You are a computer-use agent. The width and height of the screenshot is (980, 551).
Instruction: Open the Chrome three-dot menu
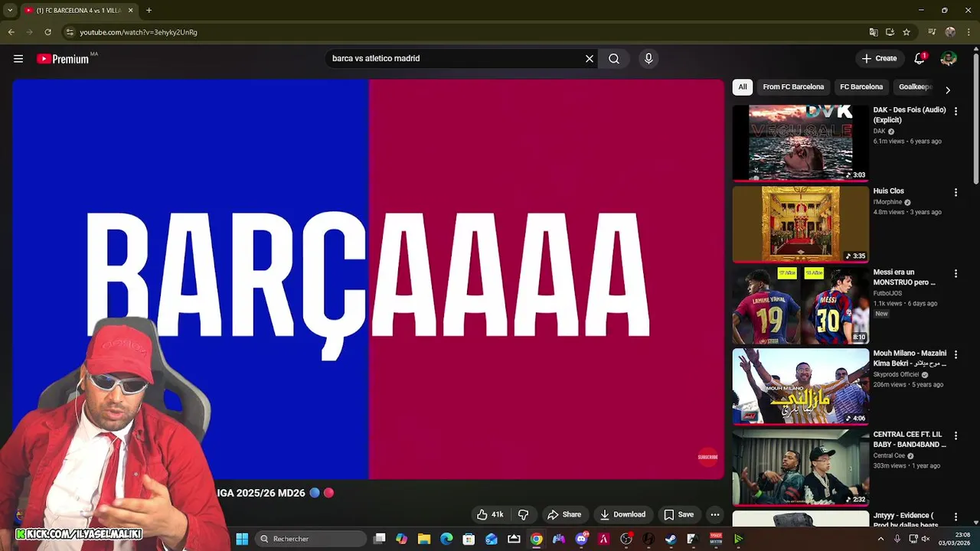point(968,32)
